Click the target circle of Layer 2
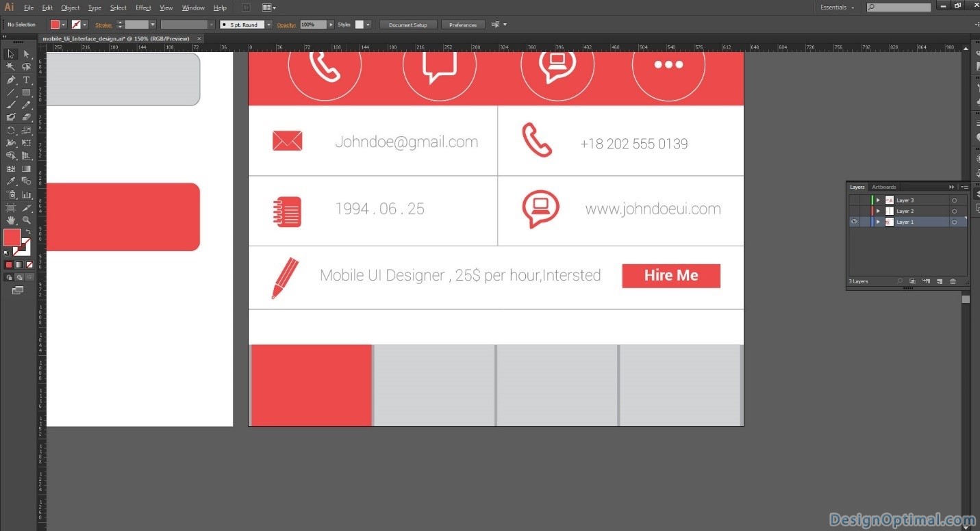 point(954,211)
